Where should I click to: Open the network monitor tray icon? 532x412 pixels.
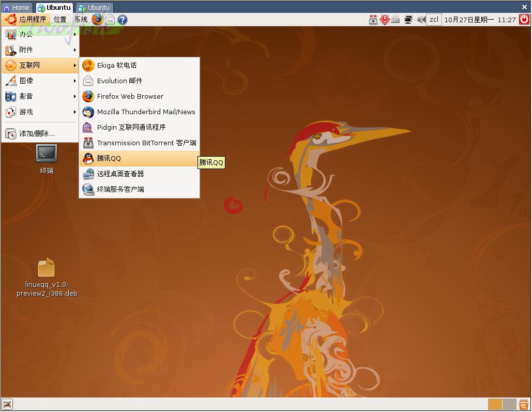(x=408, y=20)
